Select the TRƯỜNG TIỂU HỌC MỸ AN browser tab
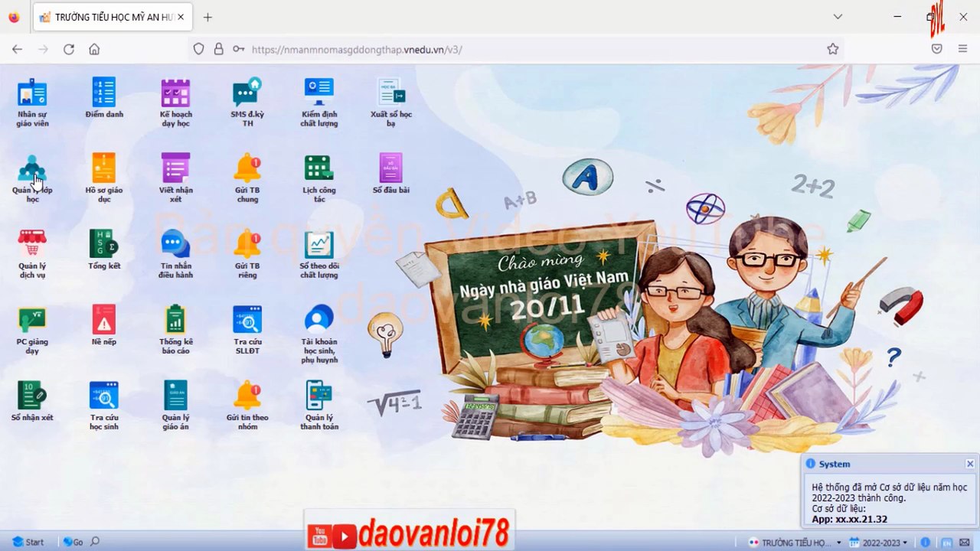 tap(112, 17)
